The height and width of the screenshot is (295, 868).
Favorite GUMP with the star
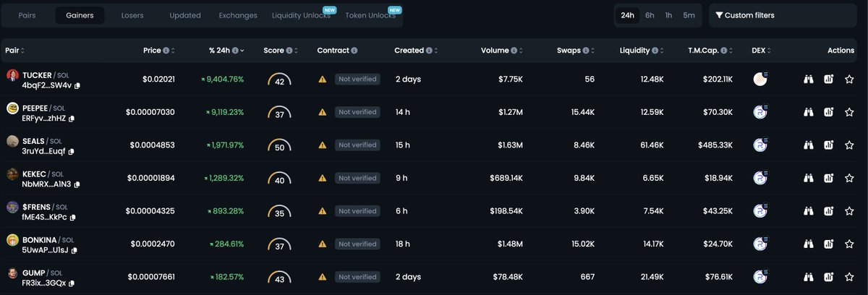click(849, 277)
